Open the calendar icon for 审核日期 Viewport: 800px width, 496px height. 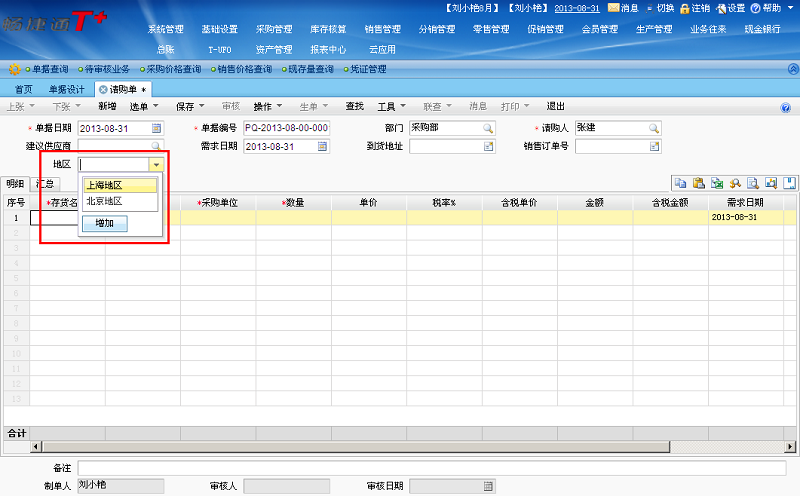click(x=488, y=486)
